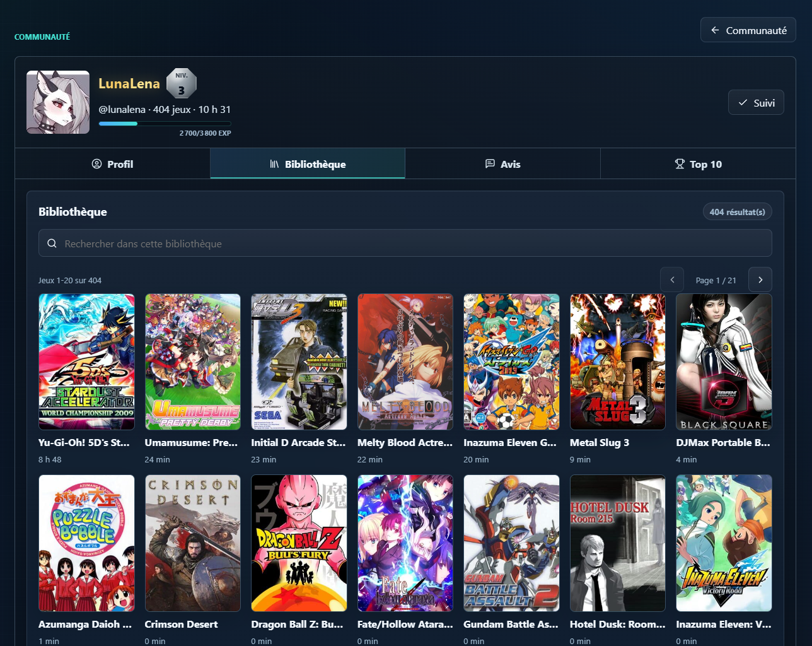
Task: Focus the library search field
Action: [405, 243]
